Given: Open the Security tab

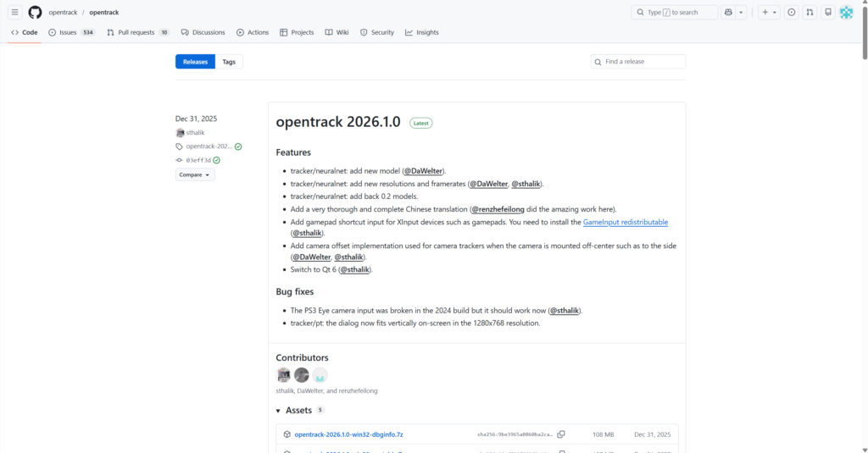Looking at the screenshot, I should point(377,32).
